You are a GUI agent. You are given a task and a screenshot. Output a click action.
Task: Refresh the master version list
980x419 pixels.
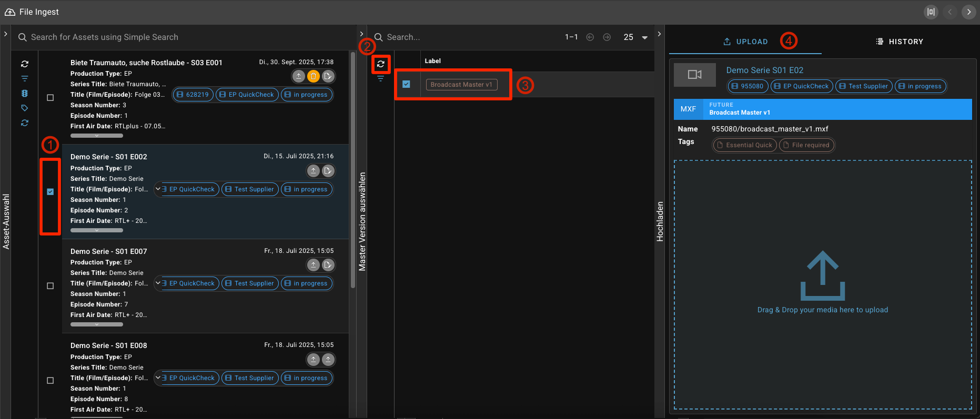(x=381, y=64)
